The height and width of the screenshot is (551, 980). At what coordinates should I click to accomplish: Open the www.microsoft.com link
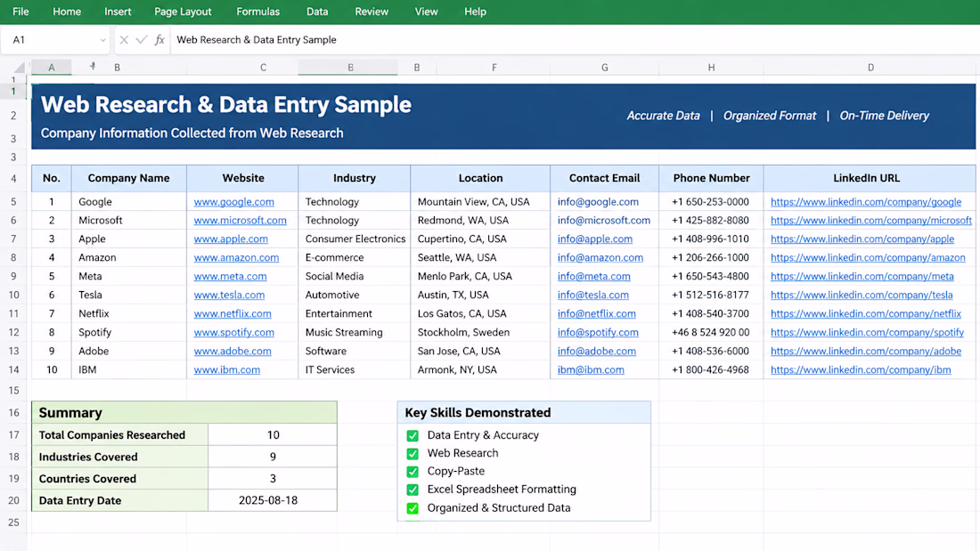(240, 221)
